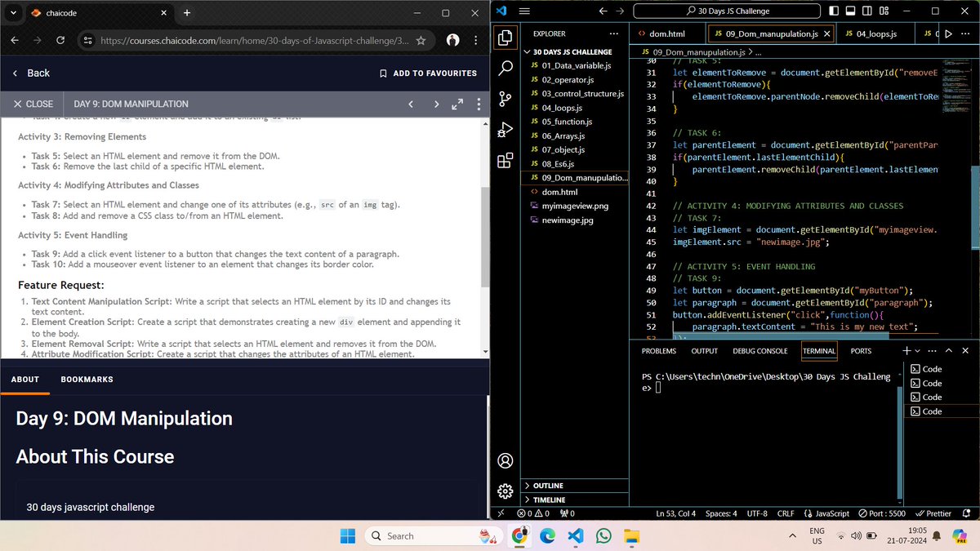Show hidden icons in the Windows tray
Screen dimensions: 980x551
point(792,536)
